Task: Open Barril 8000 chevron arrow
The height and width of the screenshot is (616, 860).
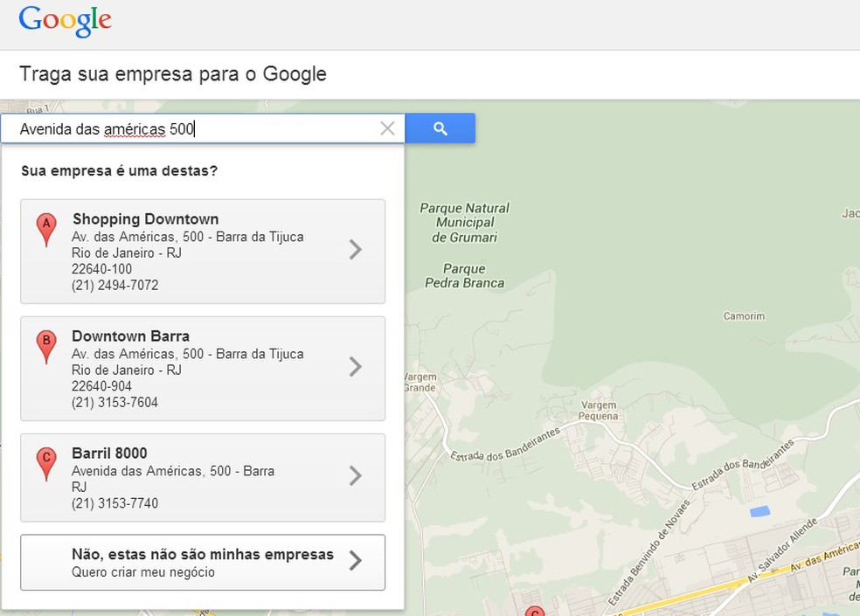Action: point(356,475)
